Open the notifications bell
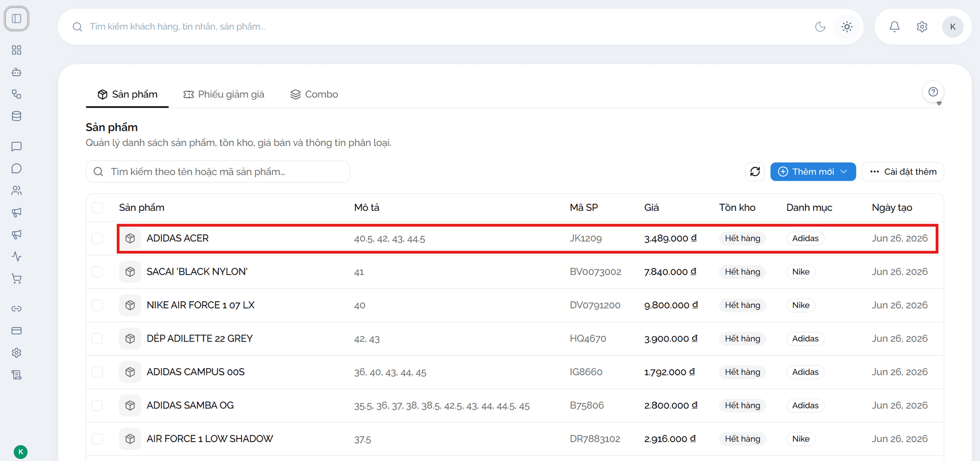 (x=894, y=27)
